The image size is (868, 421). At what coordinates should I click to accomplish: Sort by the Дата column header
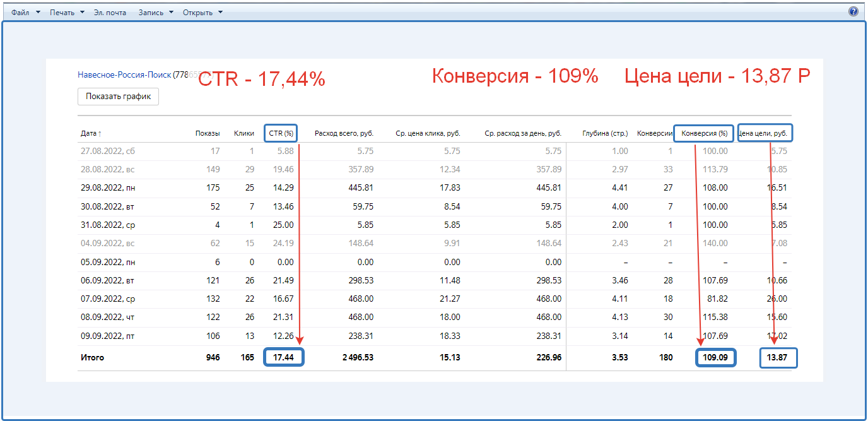pyautogui.click(x=91, y=133)
